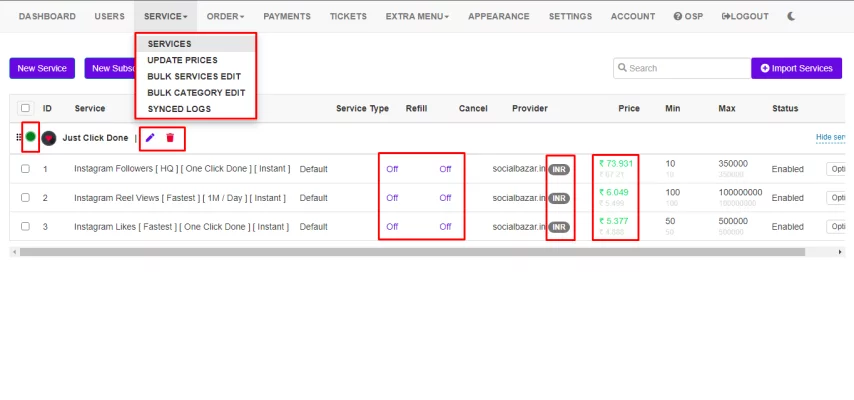Click into the Search input field
854x400 pixels.
click(682, 68)
